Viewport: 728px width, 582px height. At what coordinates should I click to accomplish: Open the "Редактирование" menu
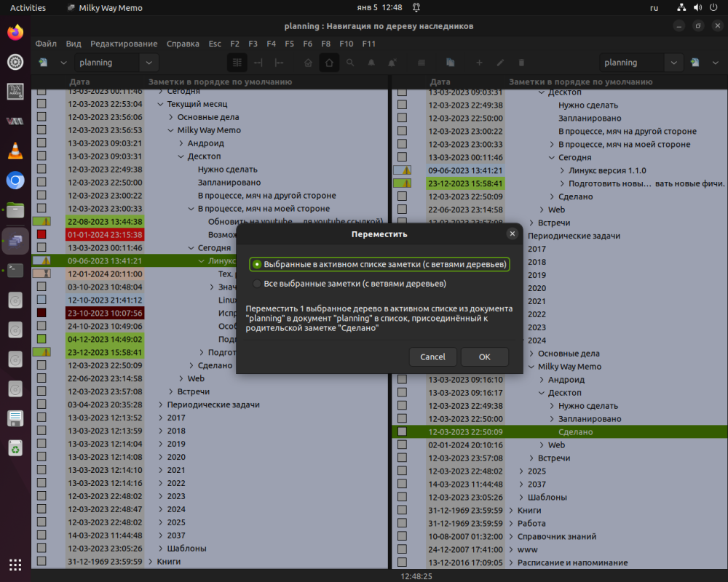tap(124, 44)
